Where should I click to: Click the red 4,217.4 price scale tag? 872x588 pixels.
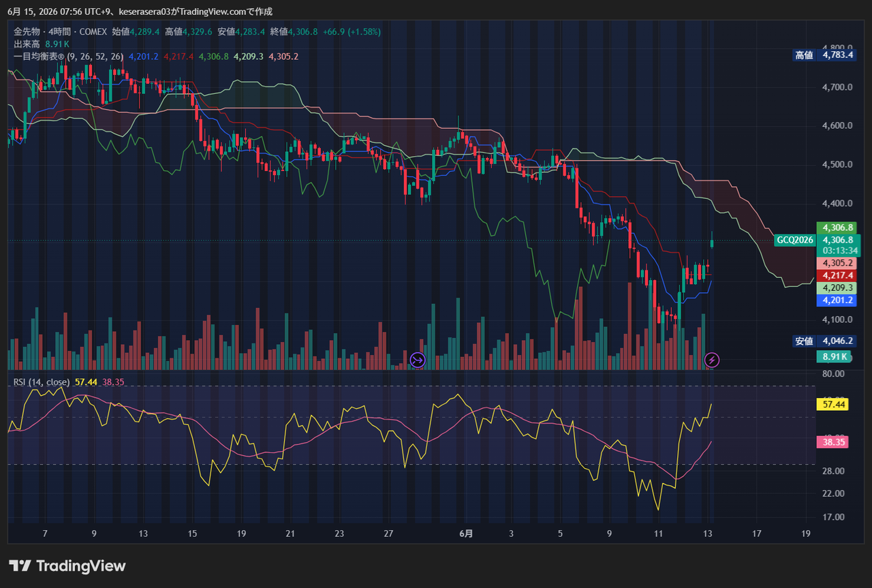point(837,275)
